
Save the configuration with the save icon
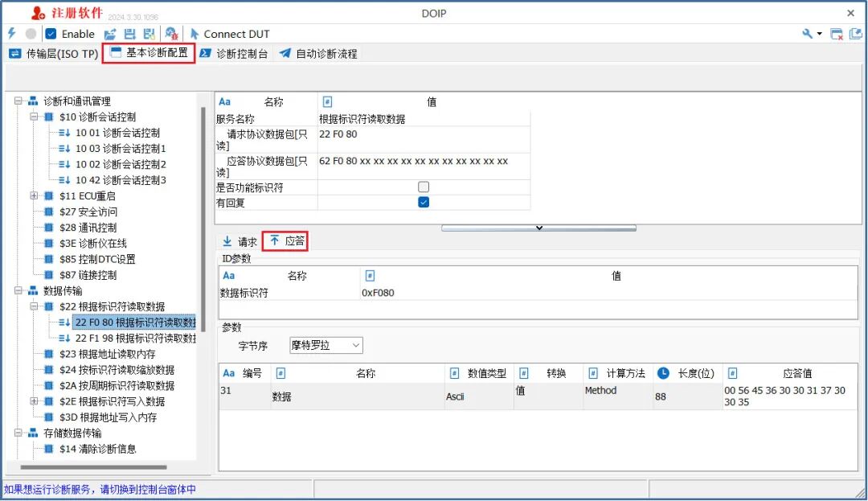tap(129, 33)
